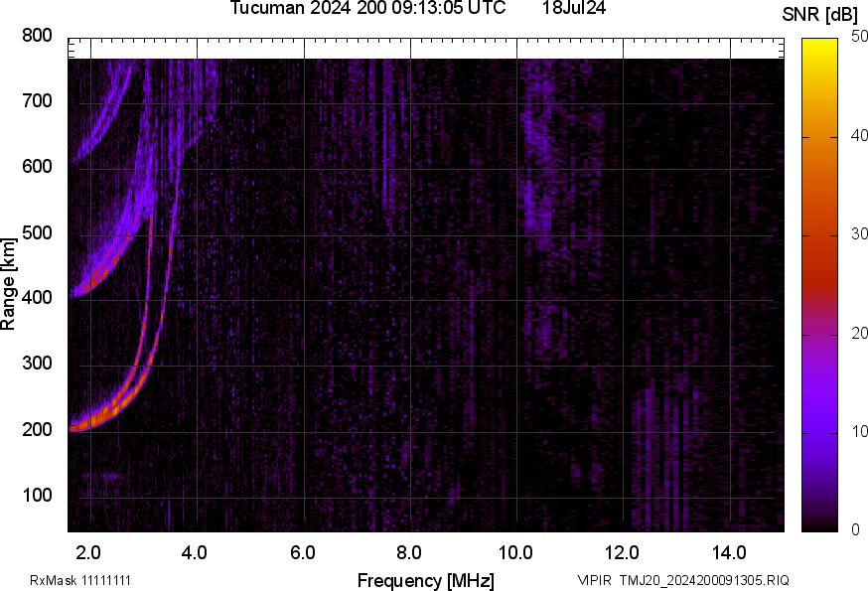This screenshot has height=591, width=868.
Task: Click the 'RxMask 11111111' footer text
Action: point(80,580)
